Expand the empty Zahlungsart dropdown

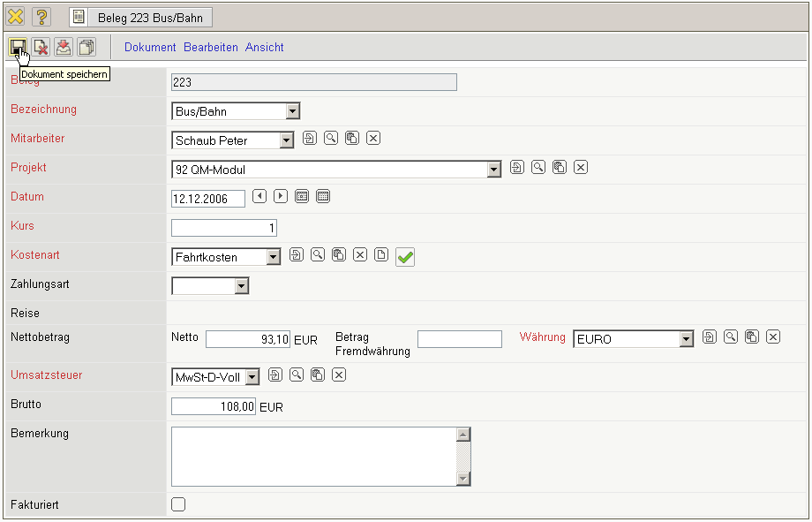tap(241, 285)
